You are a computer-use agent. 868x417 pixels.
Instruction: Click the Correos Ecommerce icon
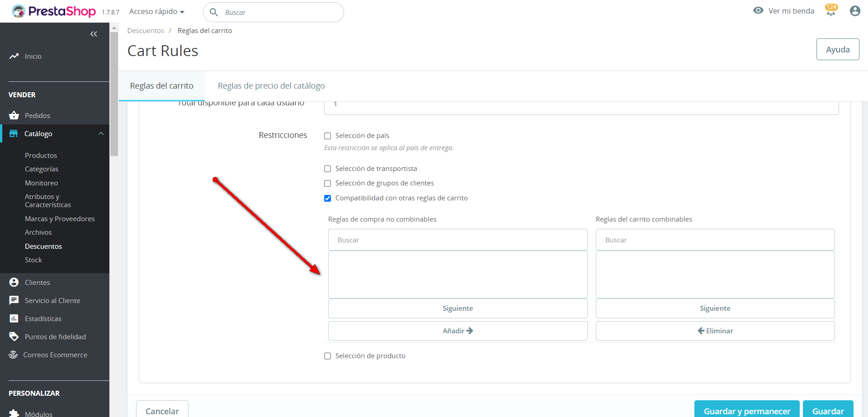13,355
